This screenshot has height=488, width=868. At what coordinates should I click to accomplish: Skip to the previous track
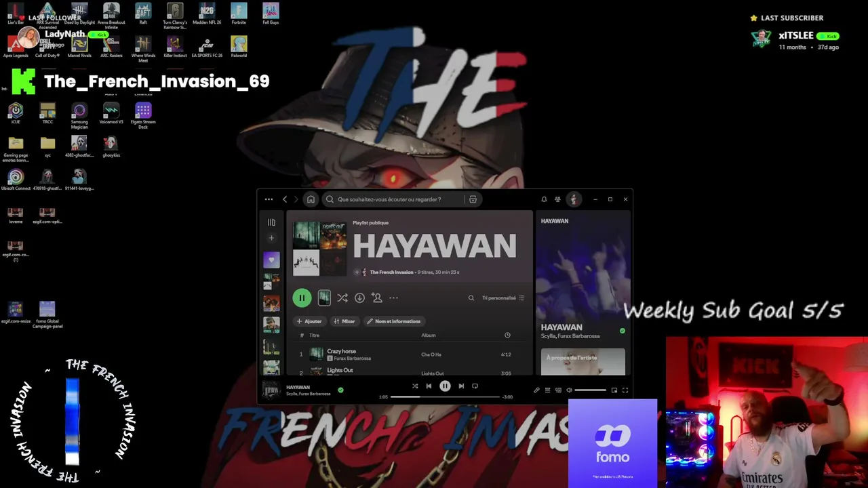click(429, 386)
